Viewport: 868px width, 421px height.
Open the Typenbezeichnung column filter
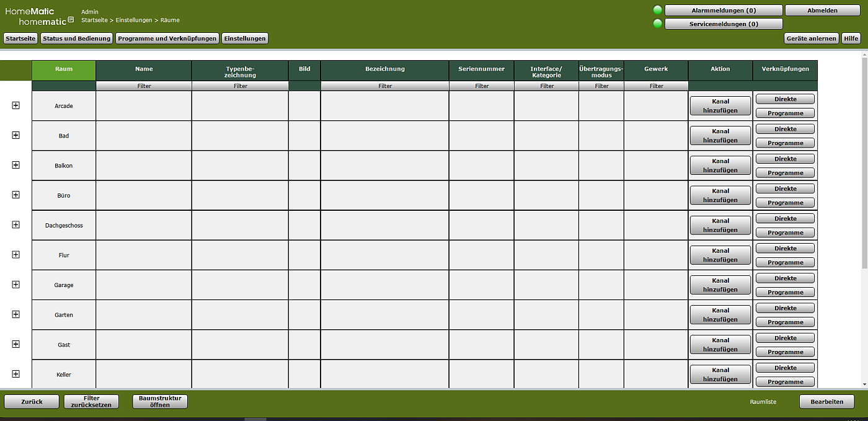[241, 86]
